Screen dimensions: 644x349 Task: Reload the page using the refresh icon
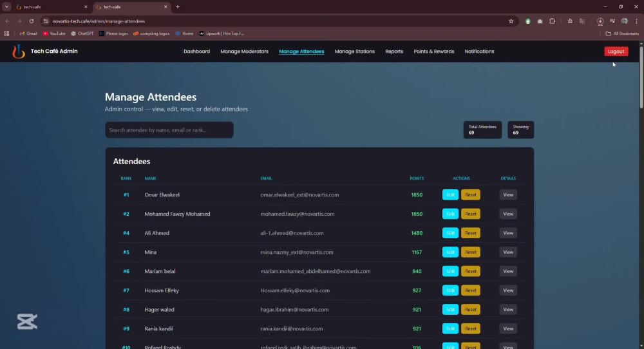(x=31, y=21)
